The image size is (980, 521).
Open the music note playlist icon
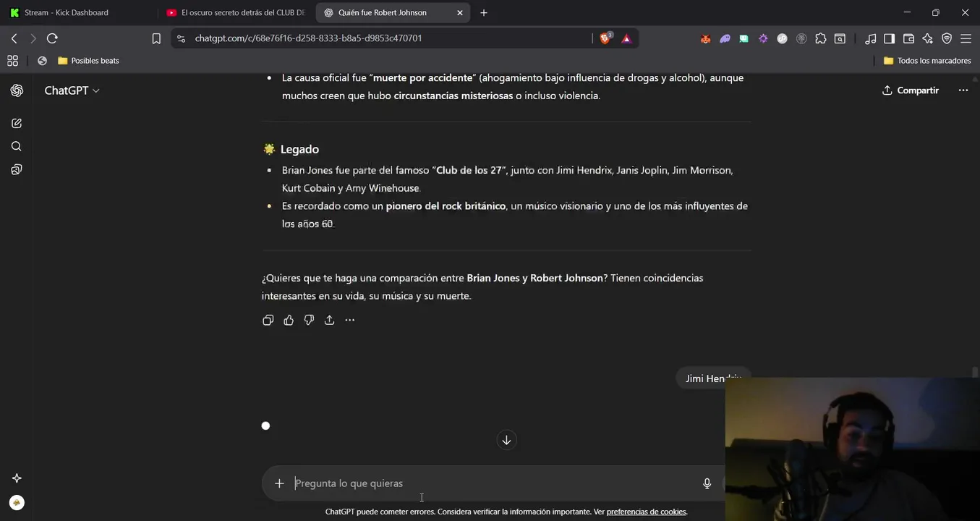(x=871, y=39)
